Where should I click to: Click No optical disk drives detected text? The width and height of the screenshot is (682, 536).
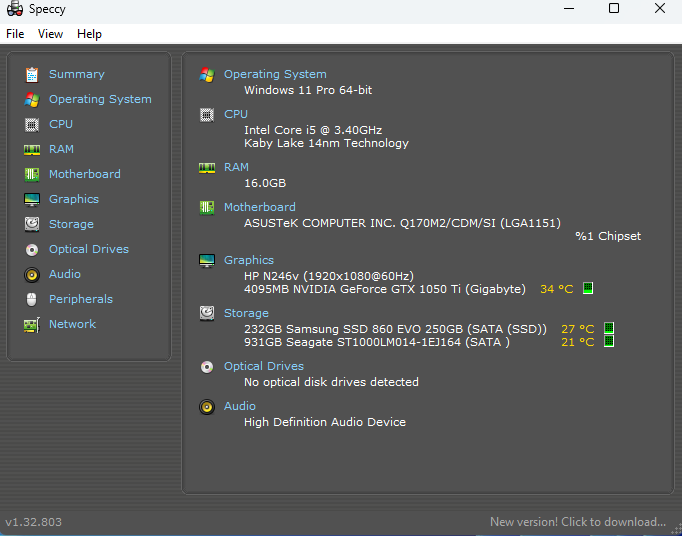[331, 382]
